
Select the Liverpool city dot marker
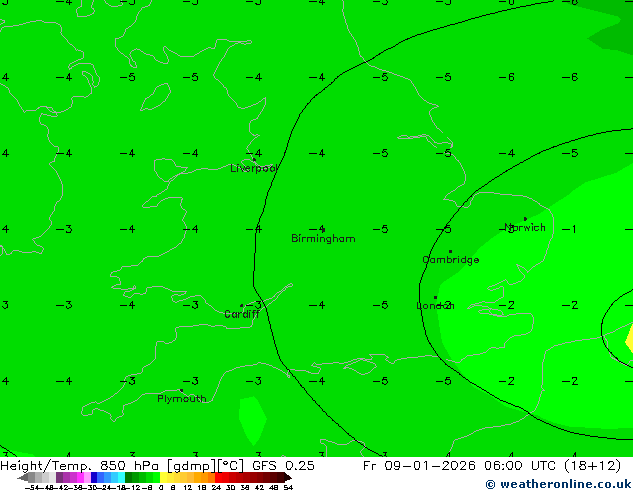click(x=254, y=160)
